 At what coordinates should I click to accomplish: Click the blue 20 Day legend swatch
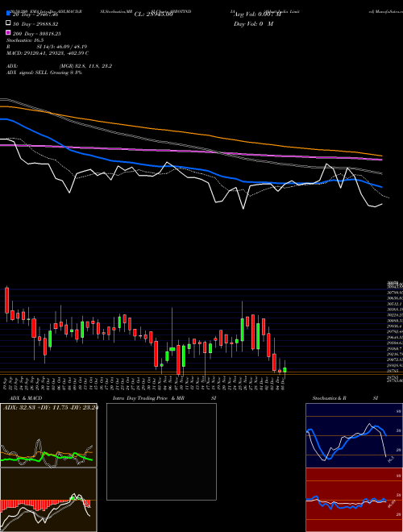tap(8, 14)
